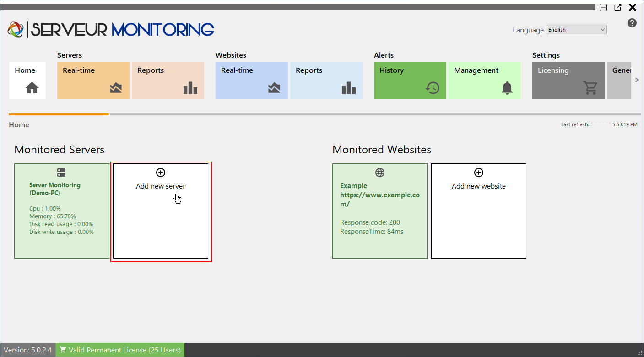The width and height of the screenshot is (644, 357).
Task: Close the application window
Action: click(633, 7)
